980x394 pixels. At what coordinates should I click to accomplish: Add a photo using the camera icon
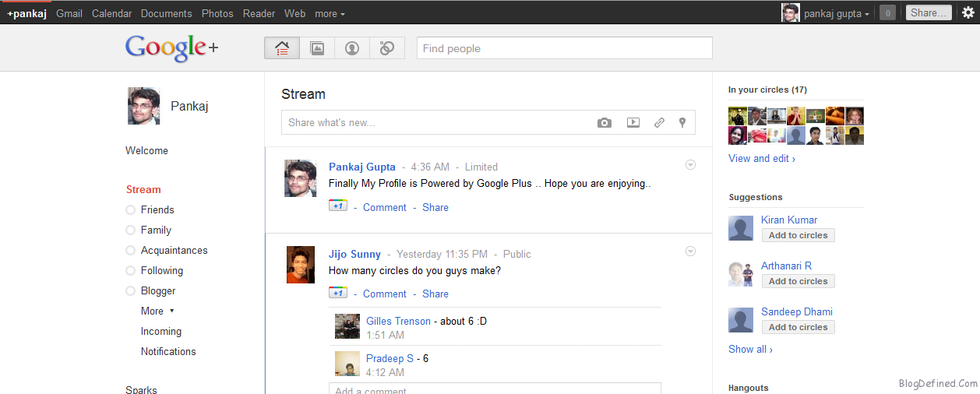[x=605, y=123]
